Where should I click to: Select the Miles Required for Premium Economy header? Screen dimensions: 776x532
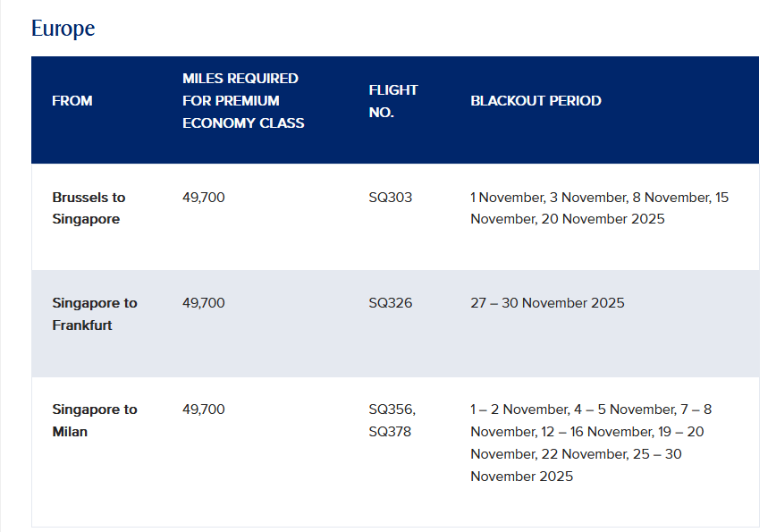click(x=243, y=101)
